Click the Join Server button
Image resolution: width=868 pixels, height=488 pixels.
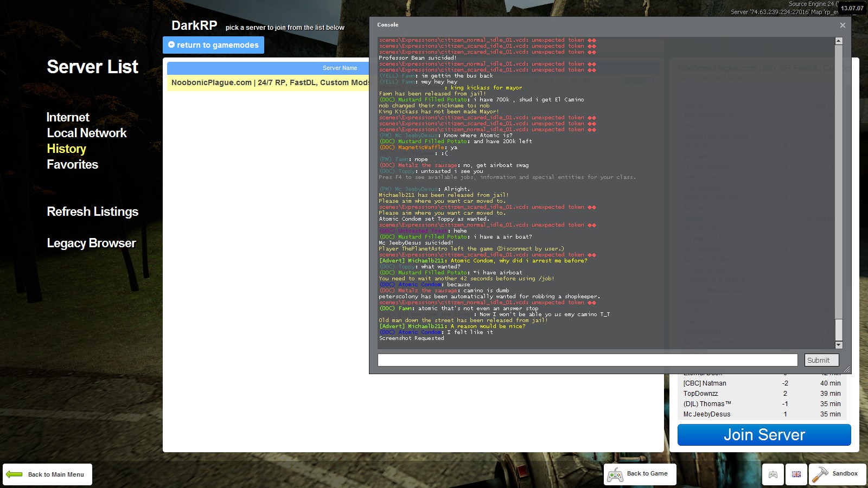pos(764,435)
